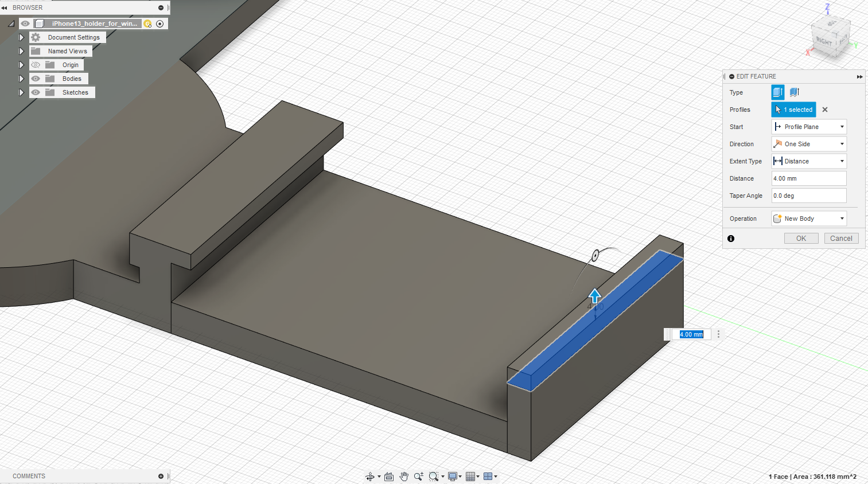868x484 pixels.
Task: Hide the Bodies folder
Action: 36,79
